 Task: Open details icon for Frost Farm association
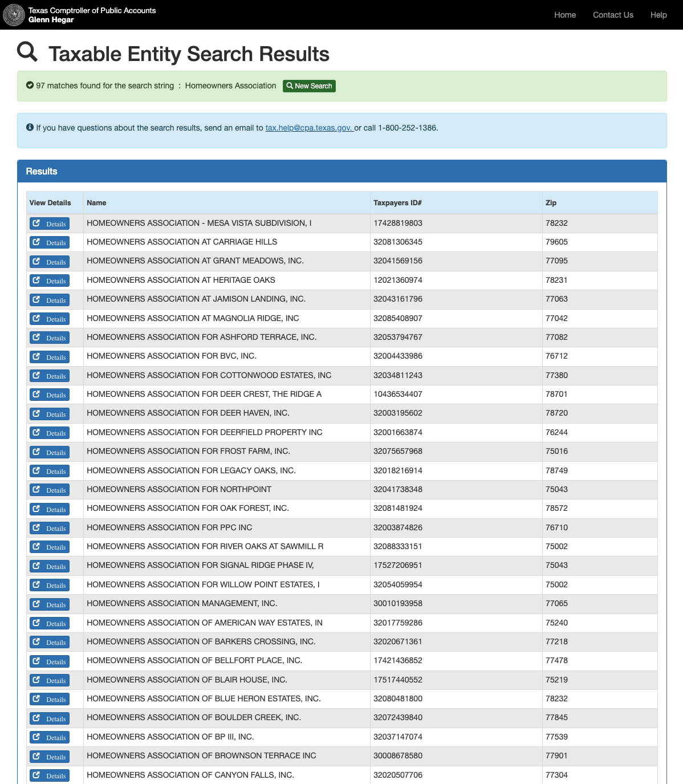click(x=36, y=452)
